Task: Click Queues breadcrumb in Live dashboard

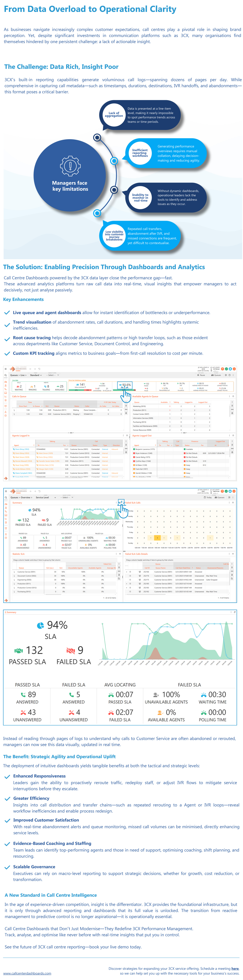Action: pos(14,375)
